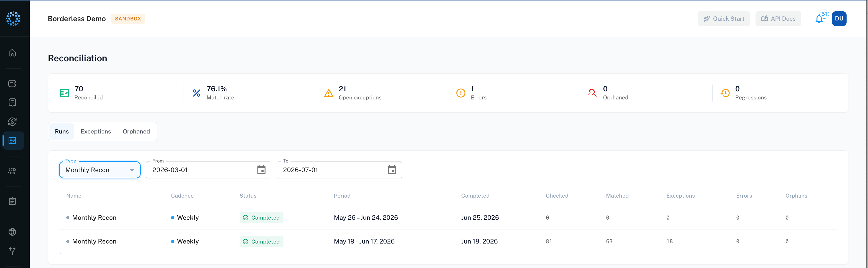Sort by the Completed column header

coord(475,196)
